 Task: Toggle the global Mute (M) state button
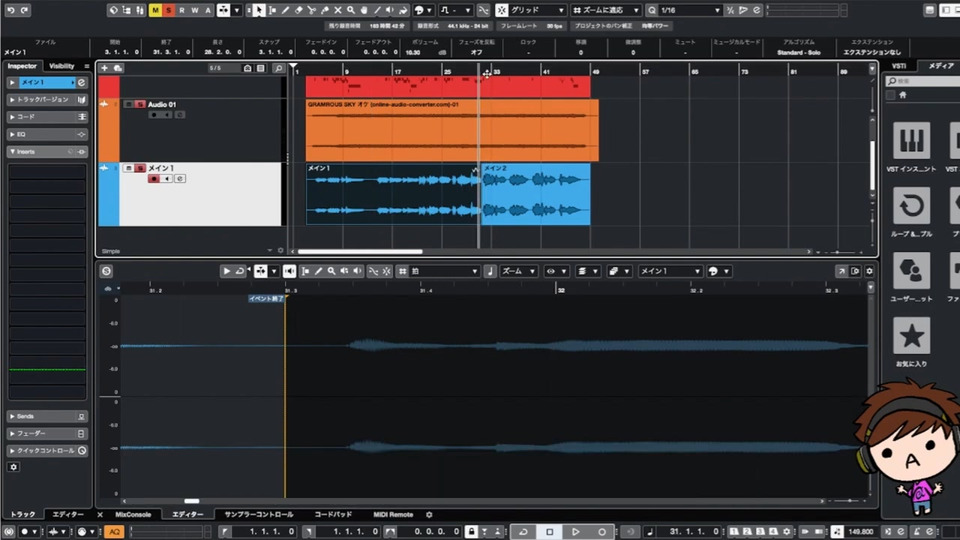155,10
